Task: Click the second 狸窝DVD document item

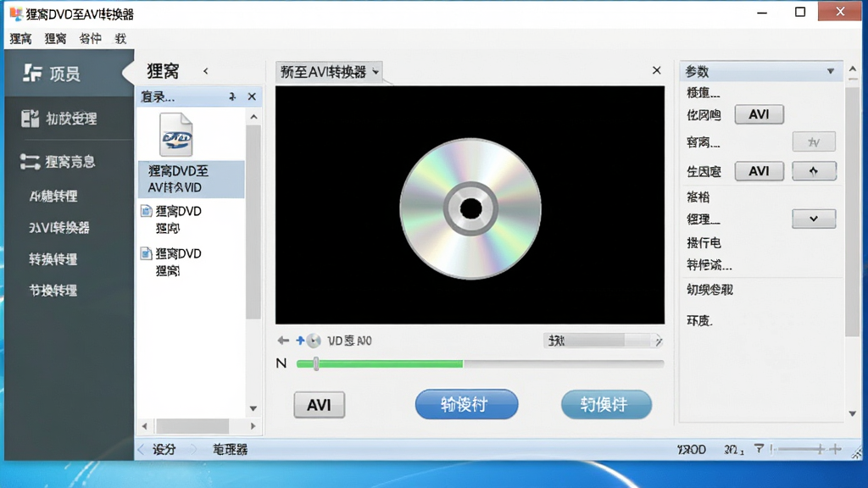Action: click(171, 219)
